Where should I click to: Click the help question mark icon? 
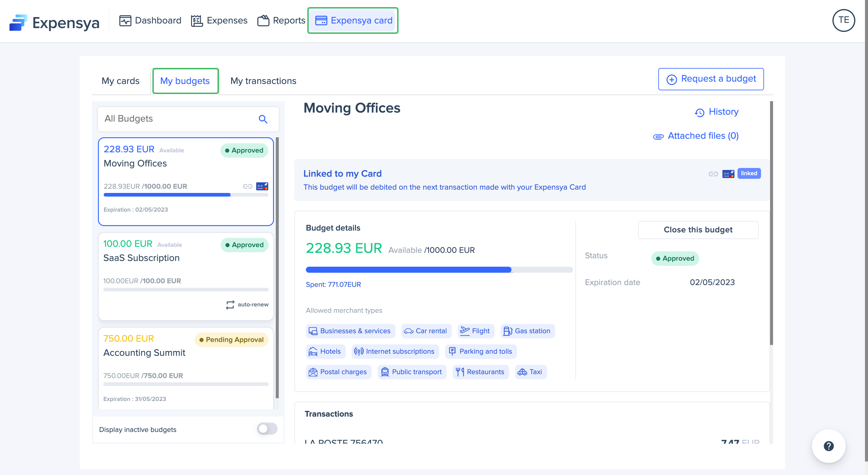(828, 446)
